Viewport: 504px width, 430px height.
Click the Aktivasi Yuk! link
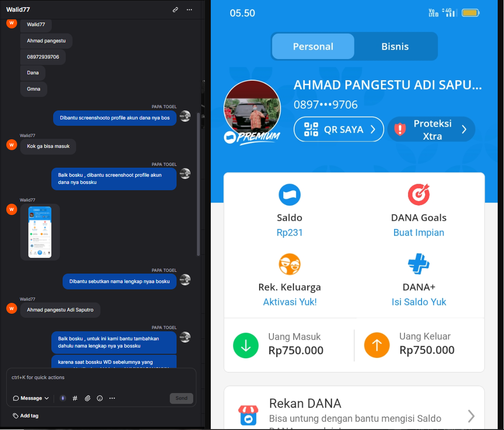point(290,302)
